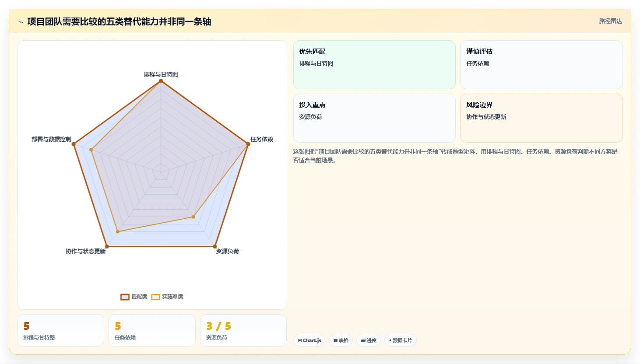Open the 风险边界 card

click(x=542, y=118)
